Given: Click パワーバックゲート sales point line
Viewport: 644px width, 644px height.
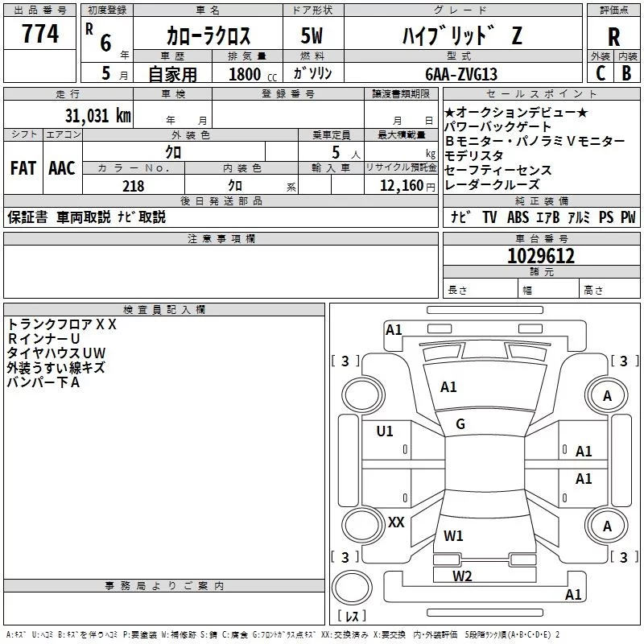Looking at the screenshot, I should tap(497, 126).
